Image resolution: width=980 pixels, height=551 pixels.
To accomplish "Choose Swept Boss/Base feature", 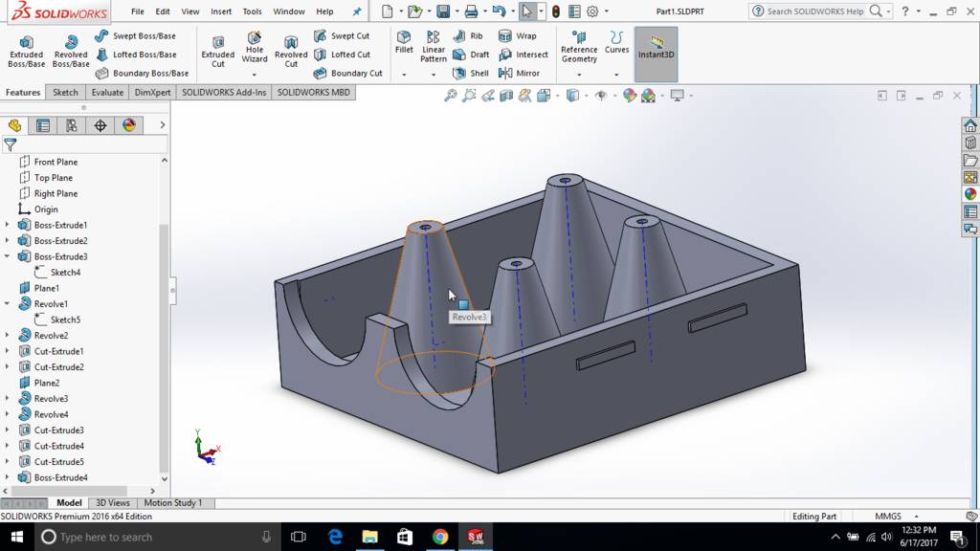I will tap(136, 36).
